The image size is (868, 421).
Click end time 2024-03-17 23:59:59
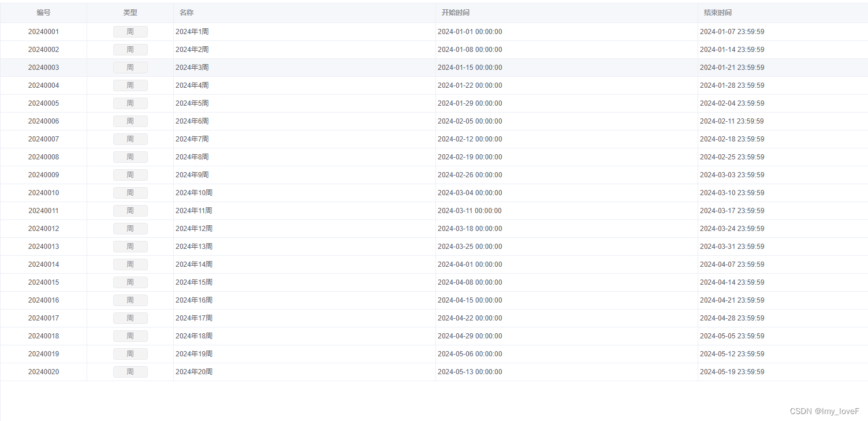coord(732,211)
